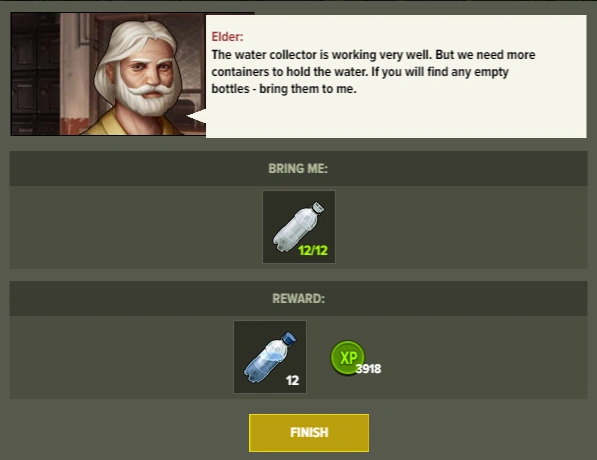Click the reward quantity number 12

(292, 380)
